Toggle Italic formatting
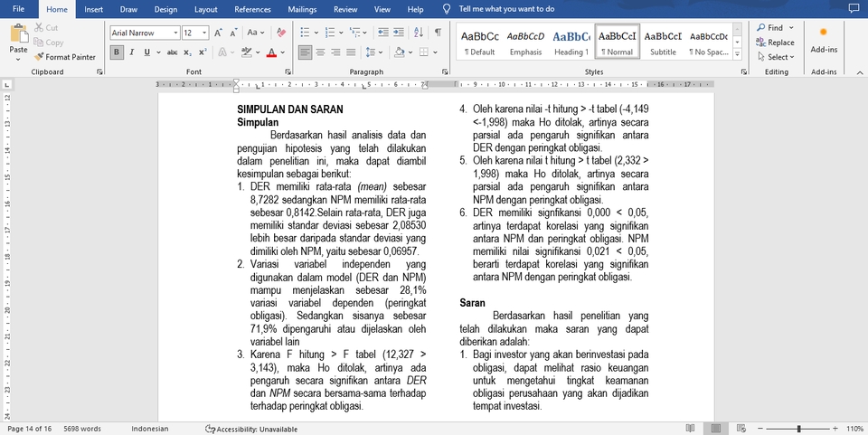Screen dimensions: 868x435 132,52
